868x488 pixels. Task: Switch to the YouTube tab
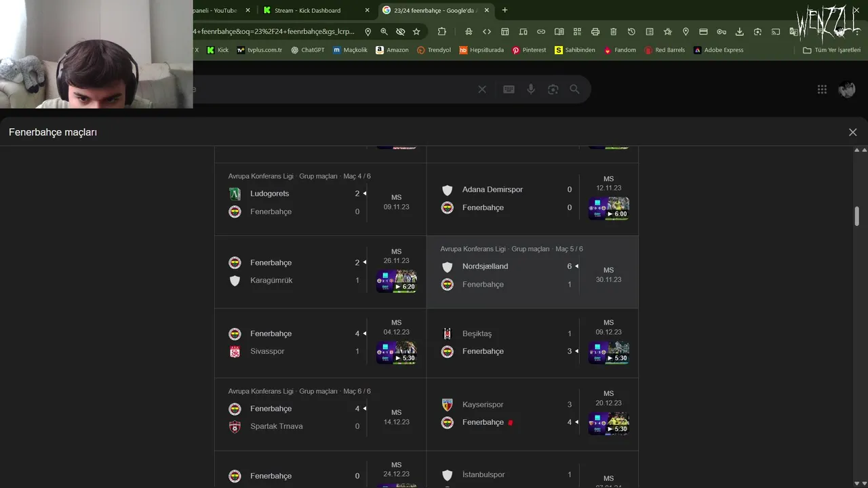223,10
